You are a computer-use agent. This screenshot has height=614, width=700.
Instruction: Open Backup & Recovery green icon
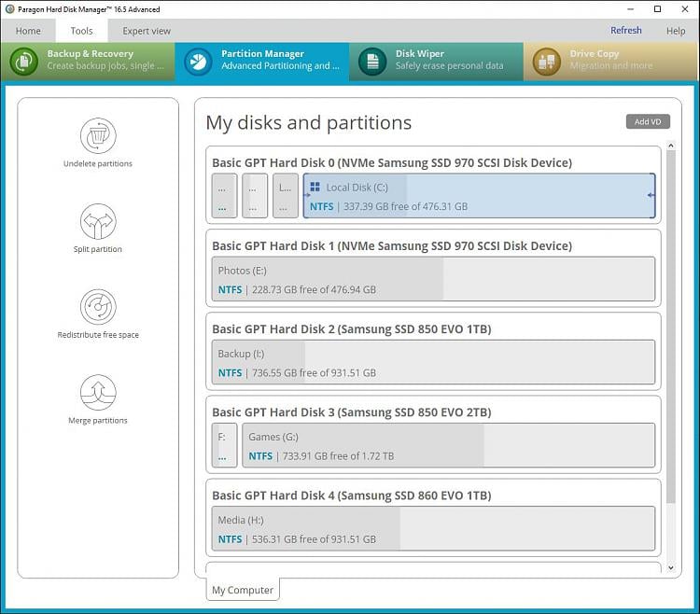coord(24,62)
